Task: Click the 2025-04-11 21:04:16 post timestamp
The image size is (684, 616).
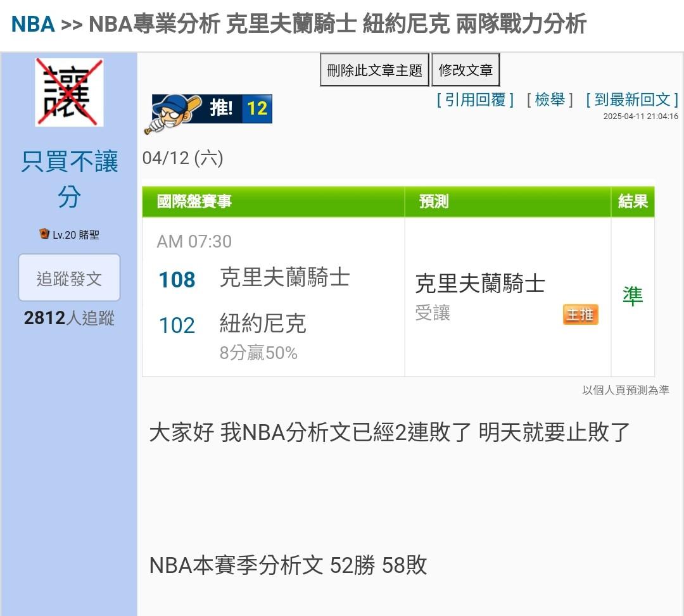Action: point(640,116)
